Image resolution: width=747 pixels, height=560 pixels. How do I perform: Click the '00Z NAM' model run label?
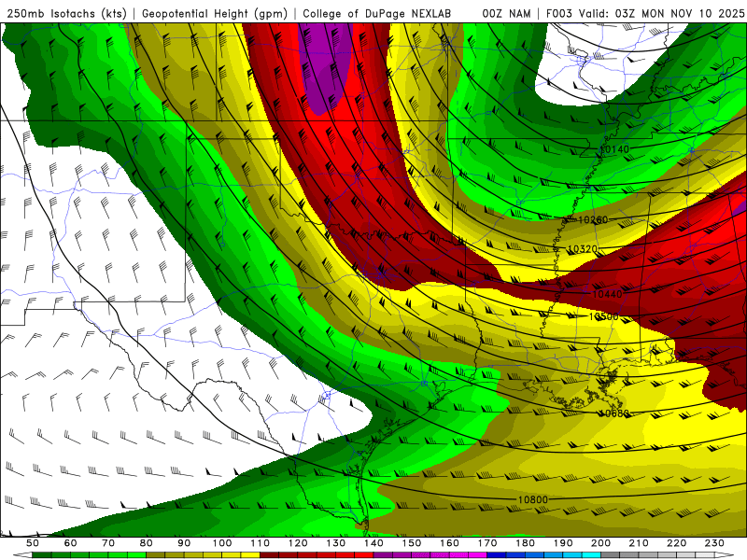[506, 13]
